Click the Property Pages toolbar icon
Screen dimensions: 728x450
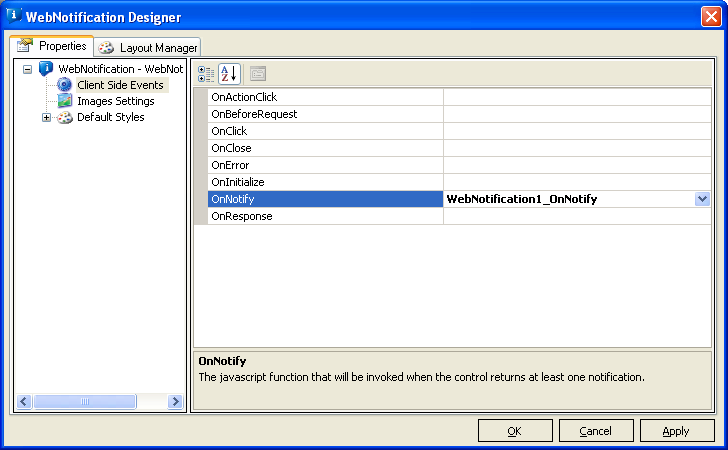coord(257,73)
